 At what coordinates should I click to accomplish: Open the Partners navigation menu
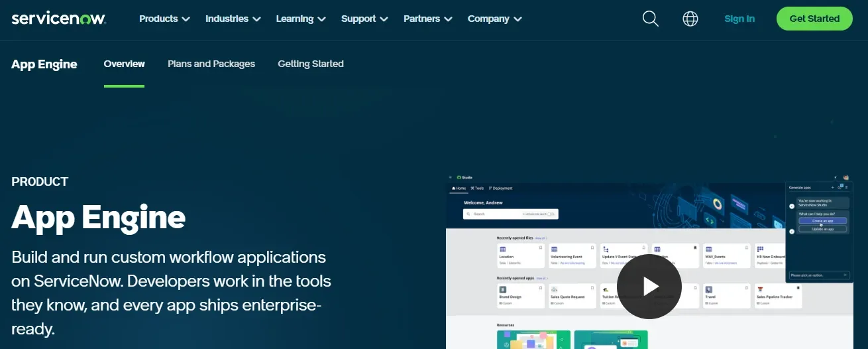(x=428, y=19)
